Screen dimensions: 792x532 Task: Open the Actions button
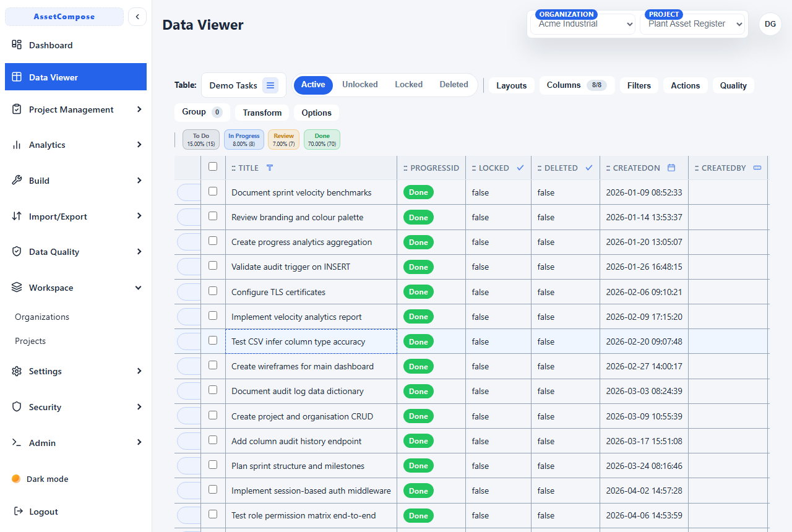point(686,85)
